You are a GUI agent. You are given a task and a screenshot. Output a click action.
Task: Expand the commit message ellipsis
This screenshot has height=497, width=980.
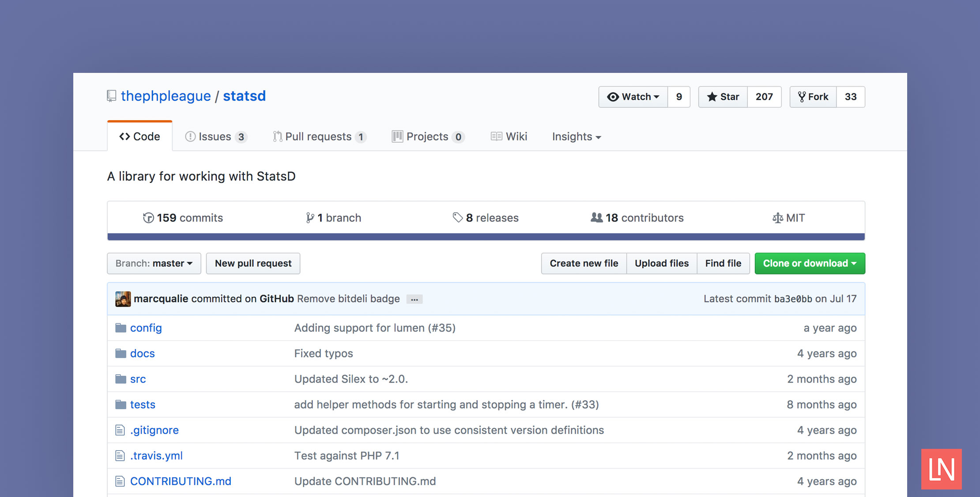click(414, 299)
